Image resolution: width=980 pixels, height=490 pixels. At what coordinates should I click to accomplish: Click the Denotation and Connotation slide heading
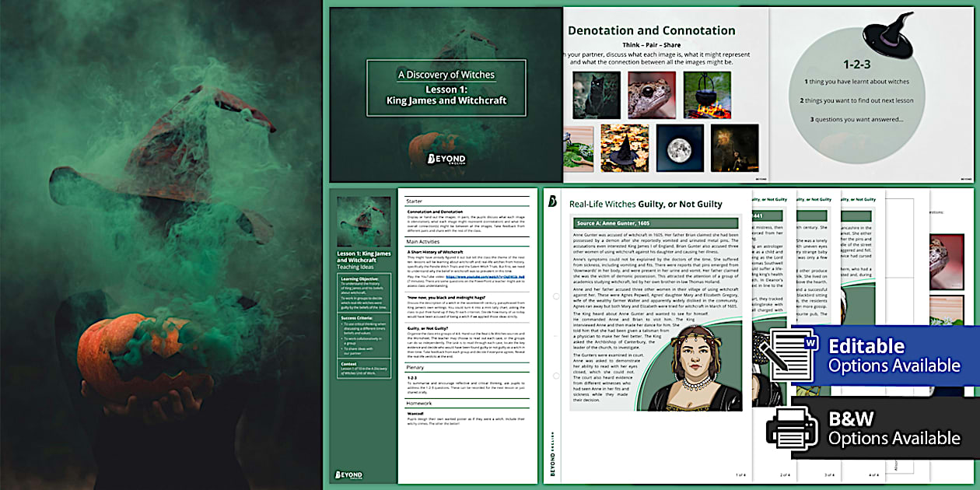pyautogui.click(x=651, y=31)
